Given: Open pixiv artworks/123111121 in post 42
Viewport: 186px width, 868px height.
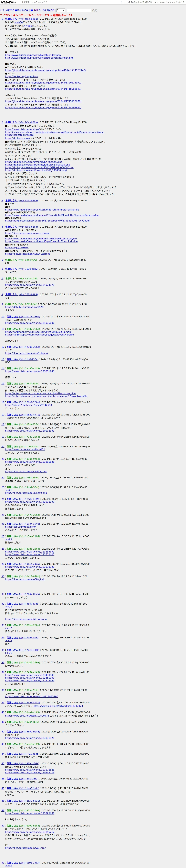Looking at the screenshot, I should (30, 738).
